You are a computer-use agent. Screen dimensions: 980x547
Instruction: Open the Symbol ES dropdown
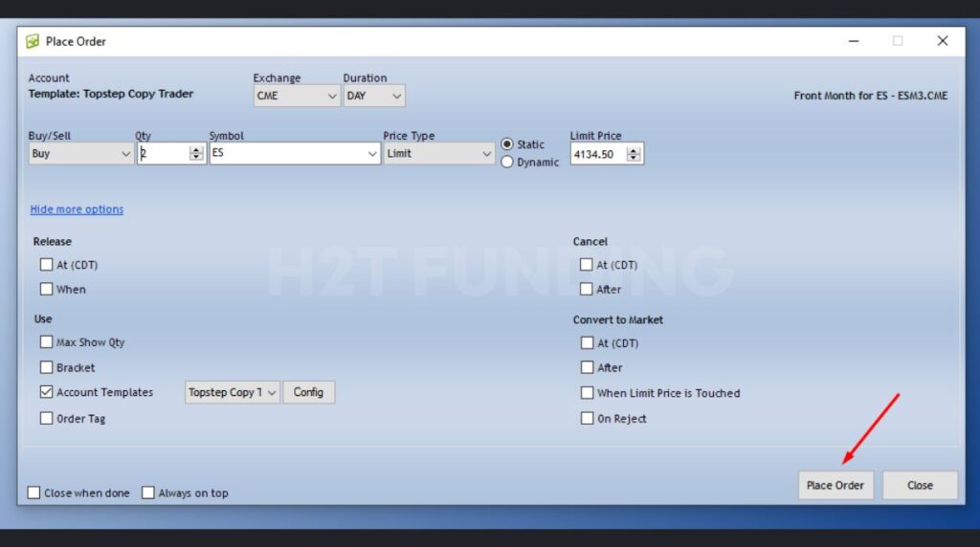coord(295,154)
